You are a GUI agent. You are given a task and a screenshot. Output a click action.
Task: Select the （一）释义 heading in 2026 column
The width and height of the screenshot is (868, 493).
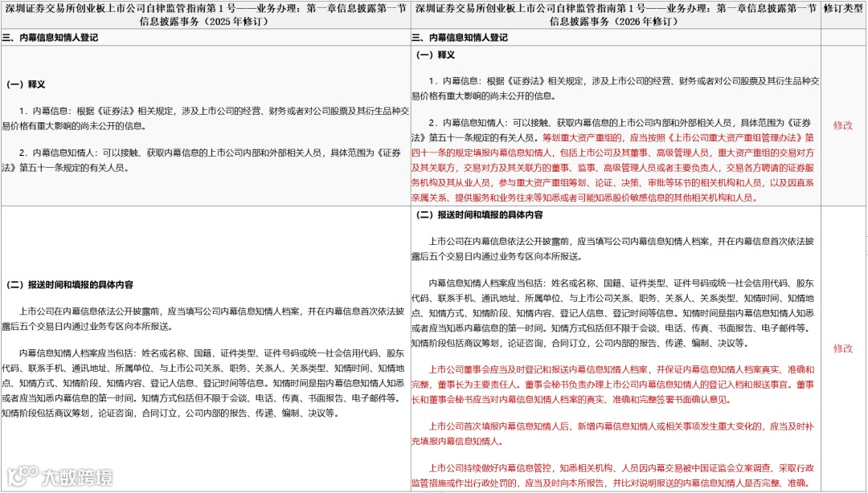click(x=435, y=55)
